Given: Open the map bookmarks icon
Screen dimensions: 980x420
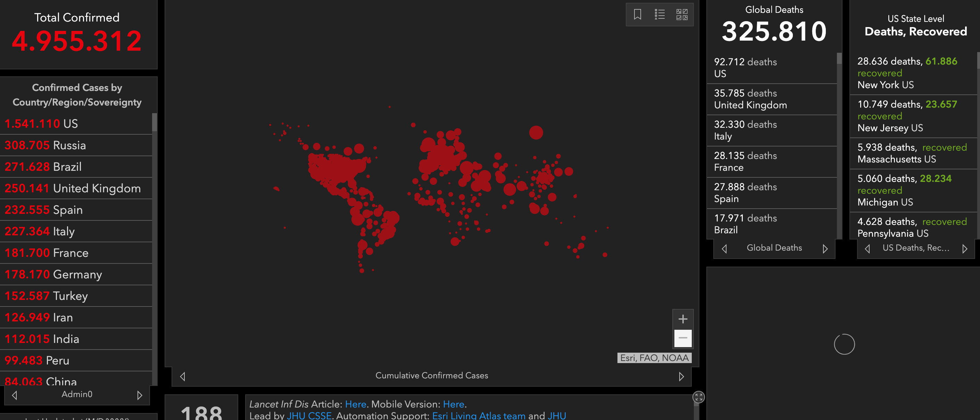Looking at the screenshot, I should [637, 15].
